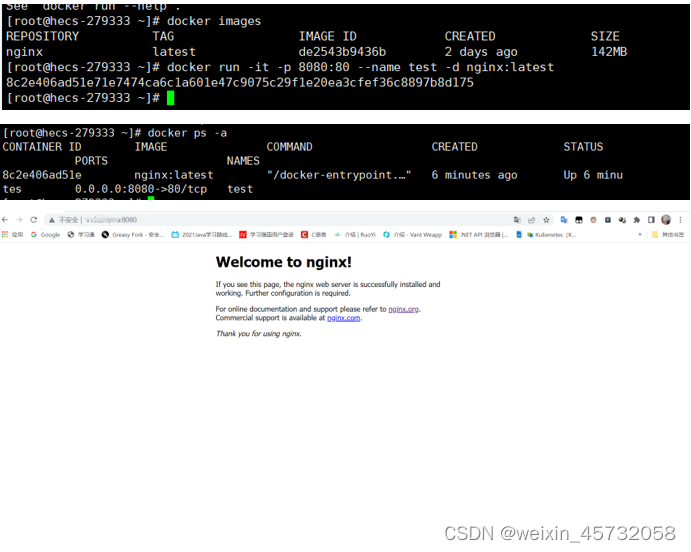This screenshot has width=691, height=552.
Task: Click the long container hash output
Action: (x=240, y=83)
